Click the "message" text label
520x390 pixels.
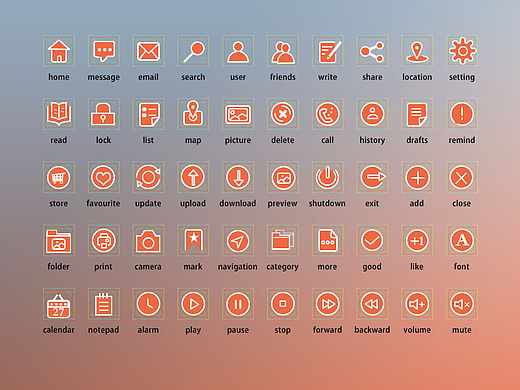[104, 77]
